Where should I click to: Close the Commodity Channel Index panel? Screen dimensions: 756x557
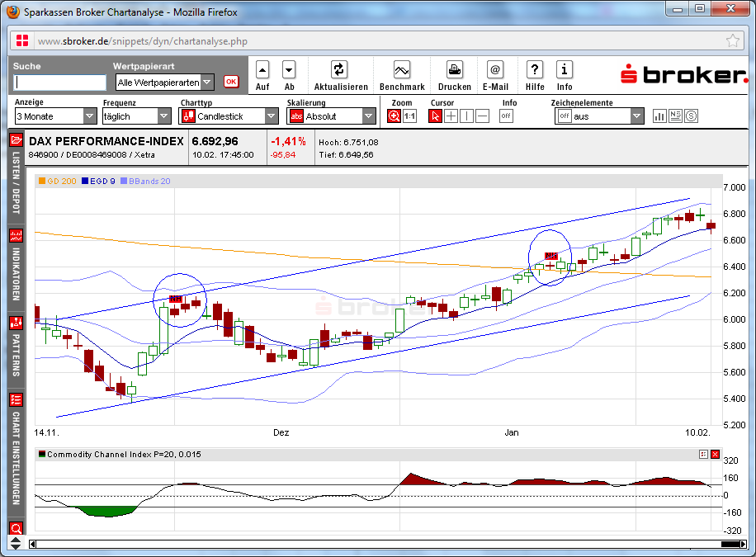tap(715, 455)
